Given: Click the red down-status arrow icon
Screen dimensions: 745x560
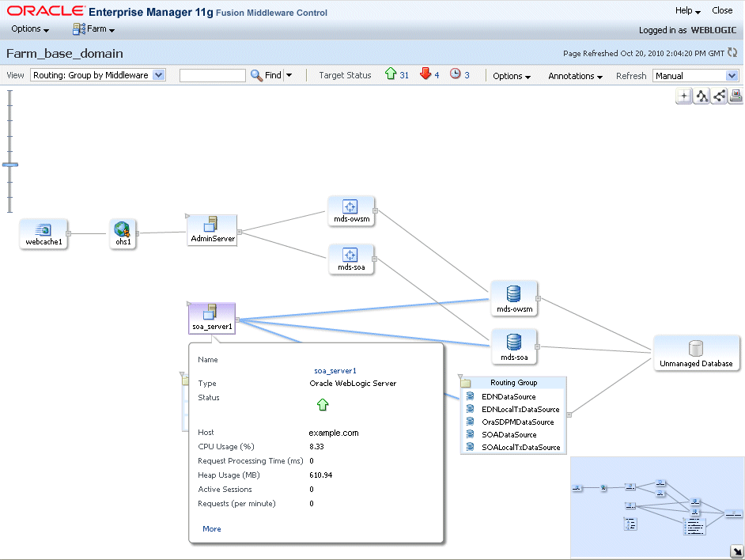Looking at the screenshot, I should tap(425, 74).
